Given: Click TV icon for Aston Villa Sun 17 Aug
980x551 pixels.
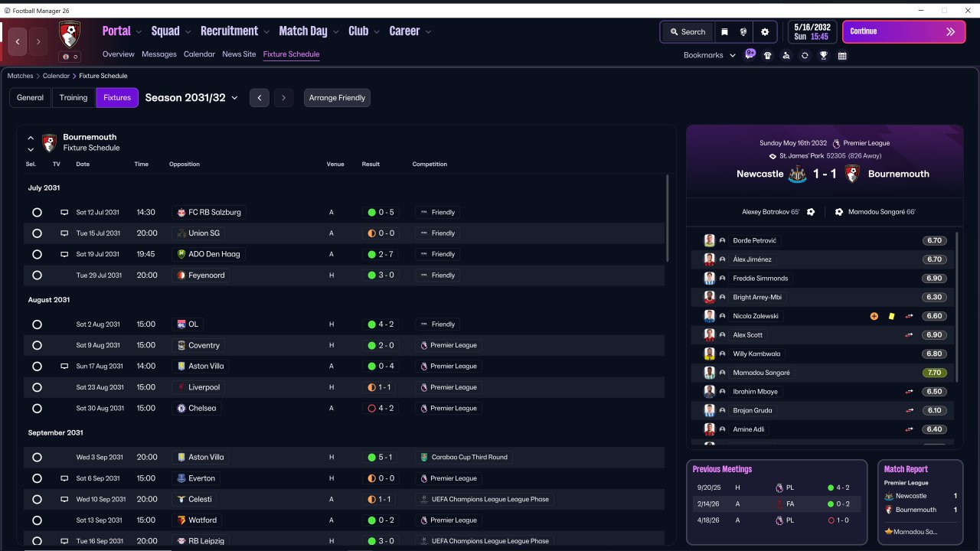Looking at the screenshot, I should point(64,367).
